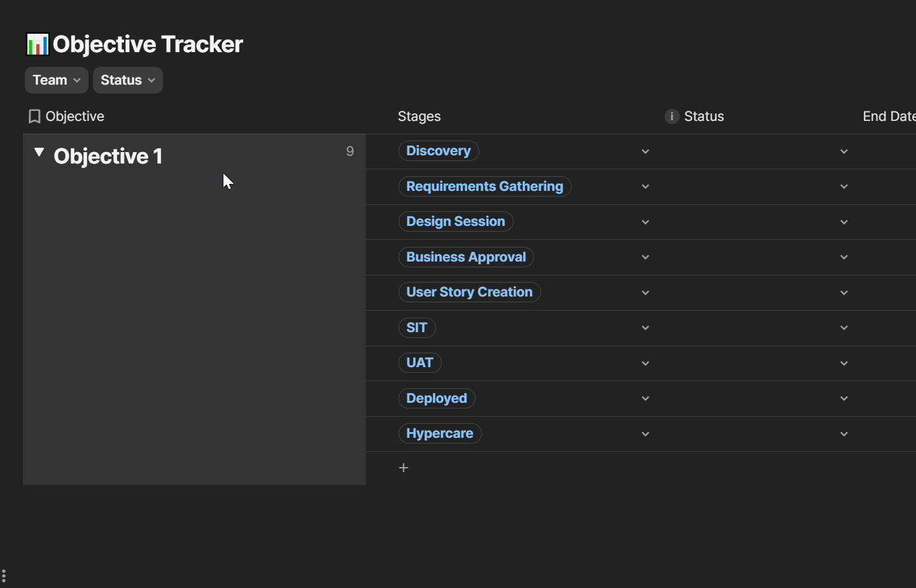Viewport: 916px width, 588px height.
Task: Open the Team filter dropdown
Action: tap(57, 80)
